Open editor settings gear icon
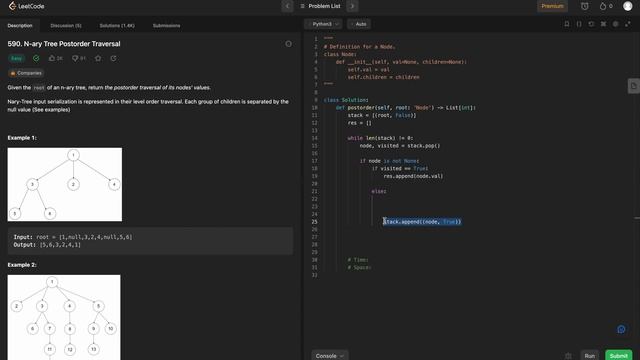The height and width of the screenshot is (360, 640). pos(616,24)
